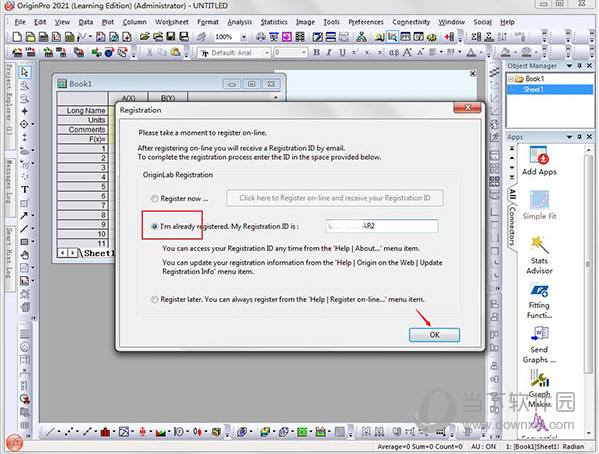Select the Zoom In tool

point(24,85)
